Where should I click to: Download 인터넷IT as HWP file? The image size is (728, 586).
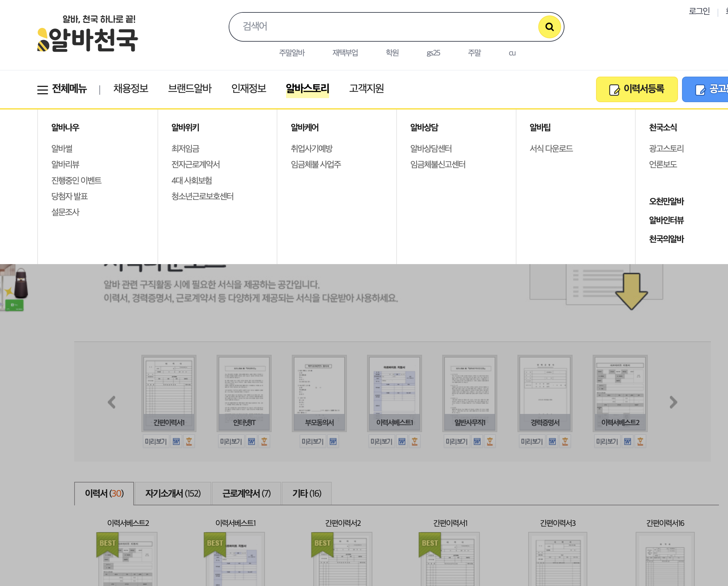tap(264, 442)
